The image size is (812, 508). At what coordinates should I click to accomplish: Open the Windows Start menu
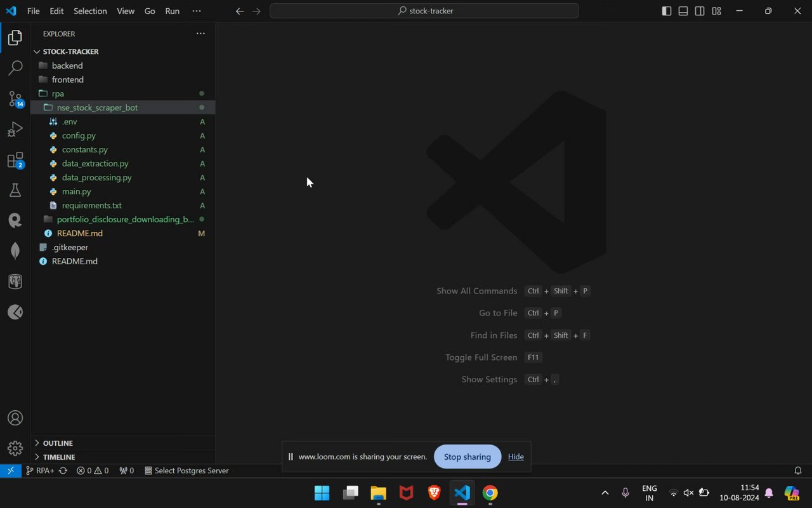point(322,493)
